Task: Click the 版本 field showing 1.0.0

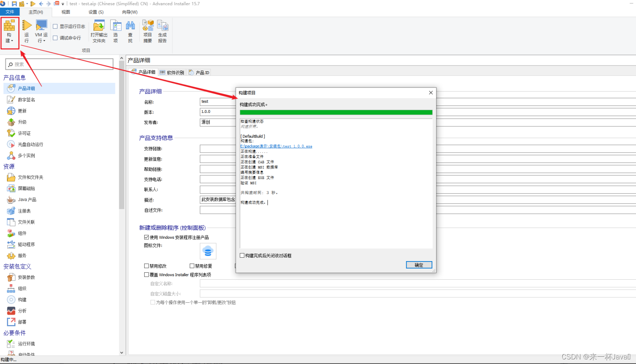Action: pos(218,112)
